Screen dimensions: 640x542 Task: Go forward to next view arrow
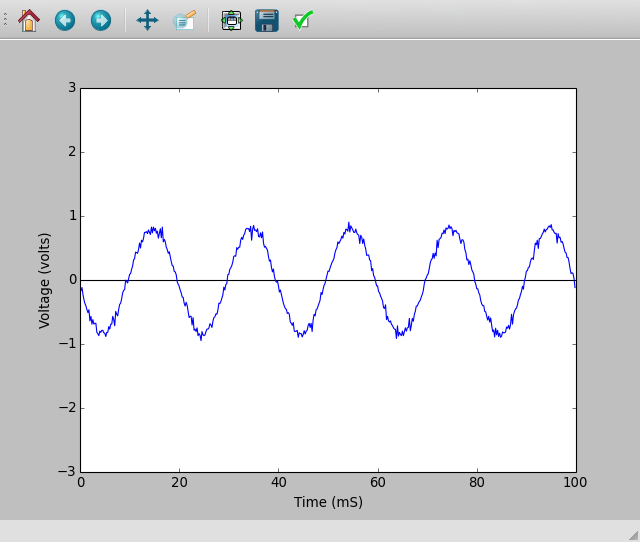pos(101,20)
